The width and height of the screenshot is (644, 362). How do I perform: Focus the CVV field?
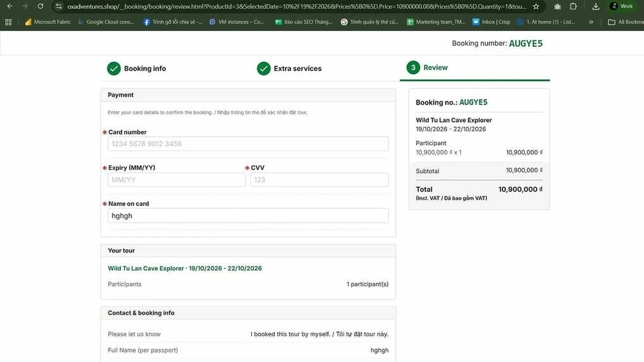[319, 180]
